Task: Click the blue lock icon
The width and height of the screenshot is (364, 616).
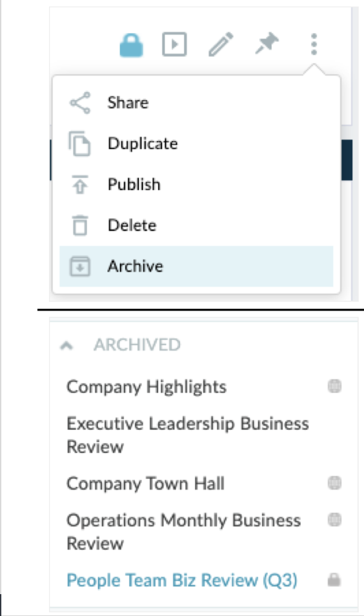Action: 131,45
